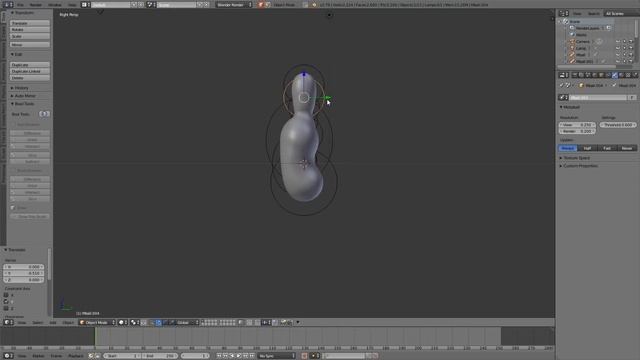The width and height of the screenshot is (640, 360).
Task: Toggle visibility eye for Camera
Action: [x=618, y=42]
